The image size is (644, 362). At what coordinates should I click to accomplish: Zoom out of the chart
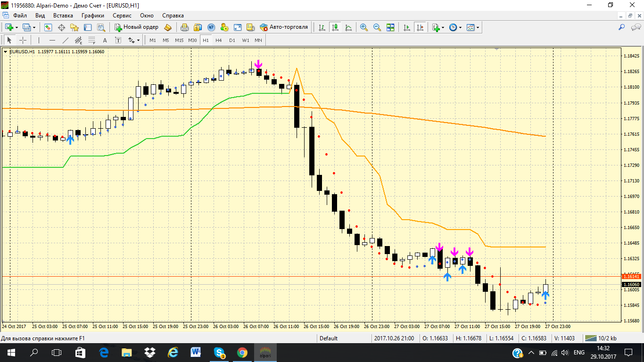377,27
